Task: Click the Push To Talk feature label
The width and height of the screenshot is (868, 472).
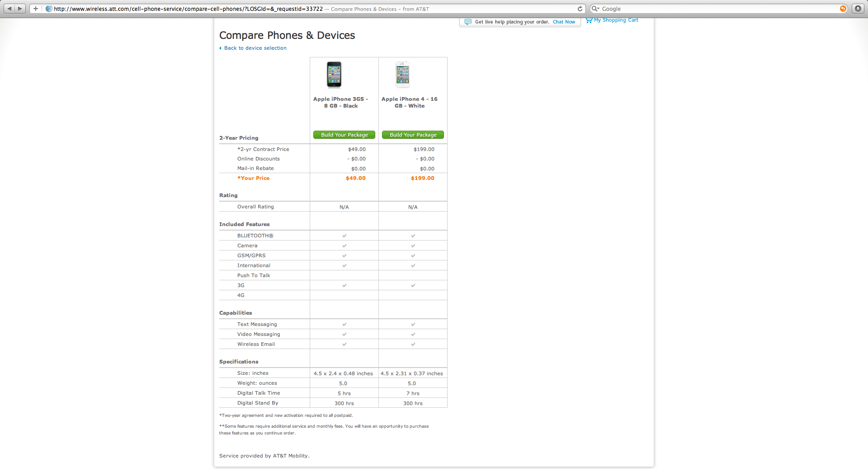Action: [254, 275]
